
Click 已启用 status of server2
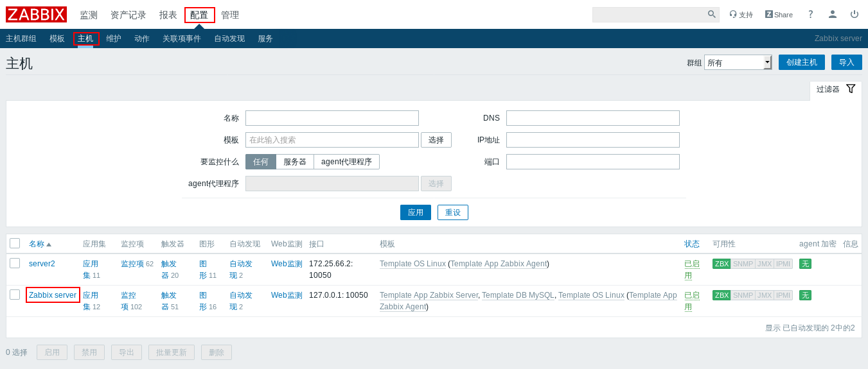692,270
